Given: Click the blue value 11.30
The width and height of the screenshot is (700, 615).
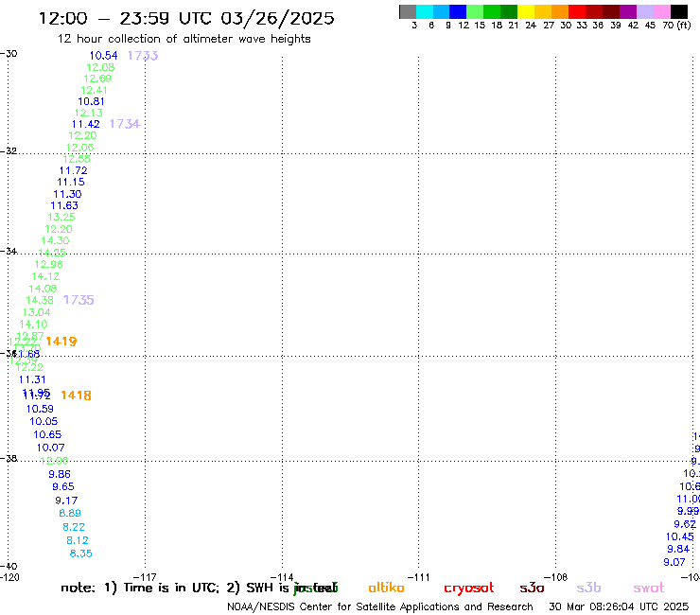Looking at the screenshot, I should 67,194.
